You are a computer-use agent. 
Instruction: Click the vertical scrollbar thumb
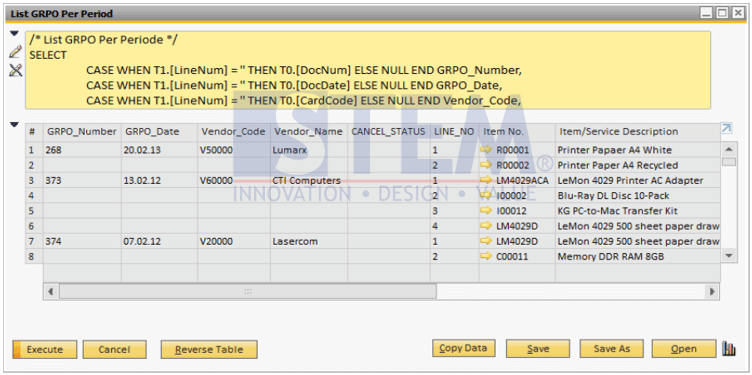(729, 162)
